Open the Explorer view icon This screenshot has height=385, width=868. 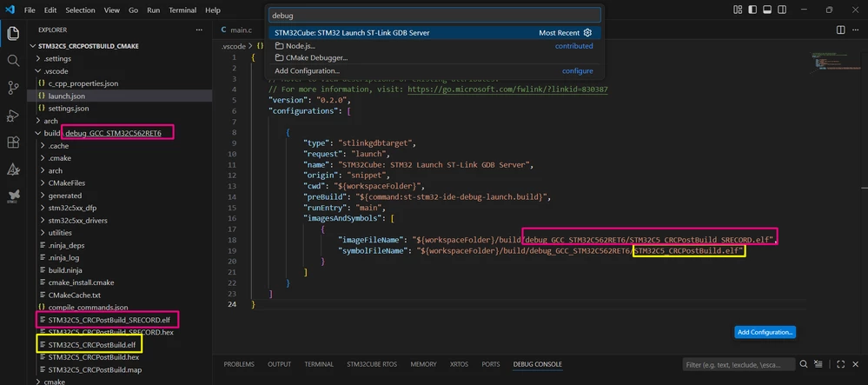[13, 35]
